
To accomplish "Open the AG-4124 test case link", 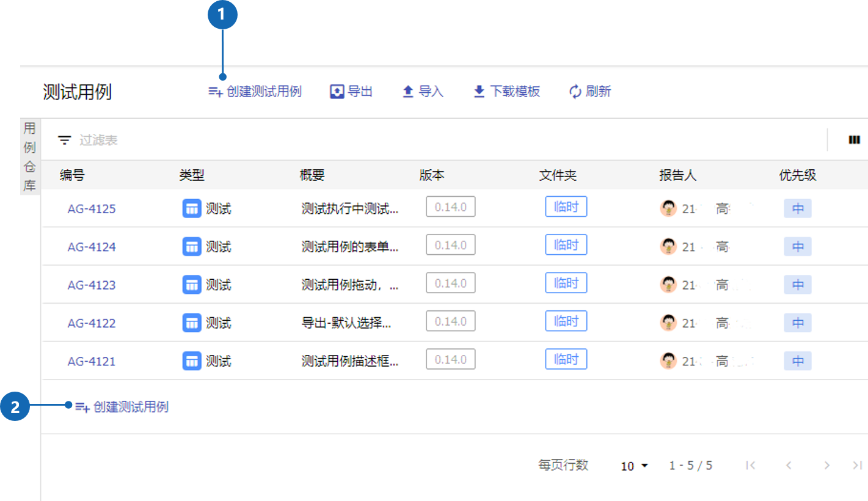I will (x=92, y=247).
